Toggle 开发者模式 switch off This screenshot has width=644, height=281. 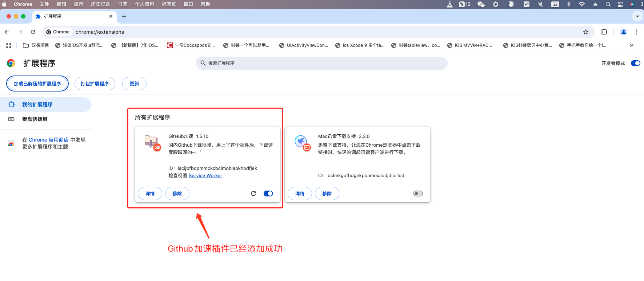(636, 63)
